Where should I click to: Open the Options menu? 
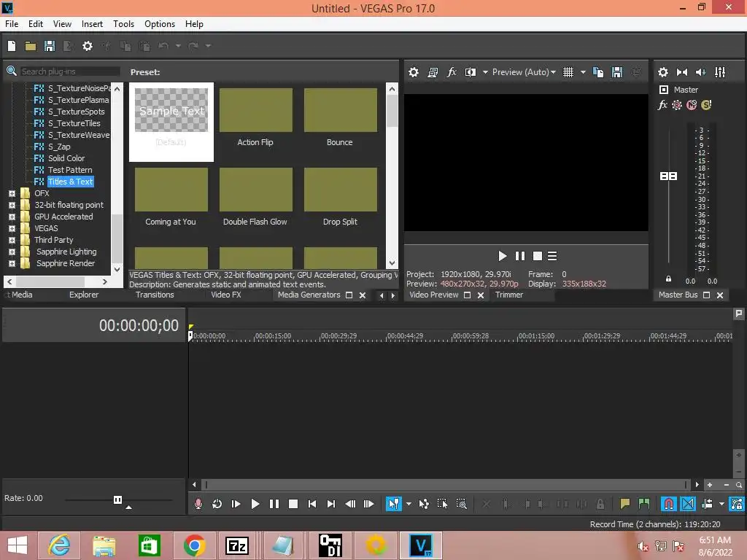(160, 24)
